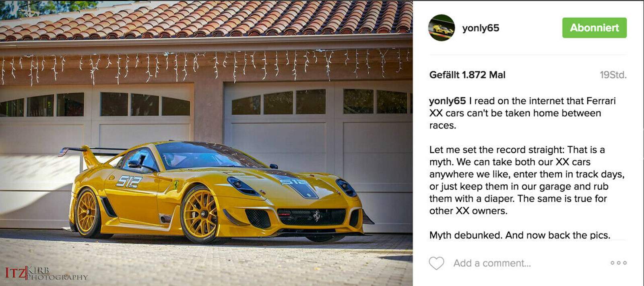
Task: View who liked via Gefällt 1.872 Mal
Action: (467, 75)
